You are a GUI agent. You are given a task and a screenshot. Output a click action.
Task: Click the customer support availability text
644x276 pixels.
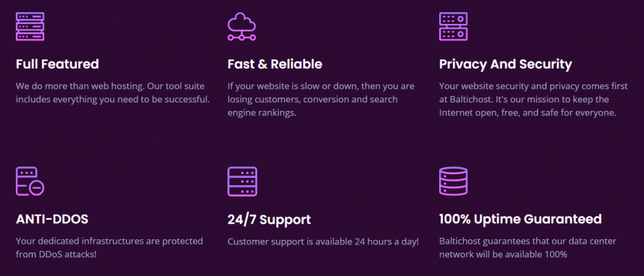coord(323,241)
